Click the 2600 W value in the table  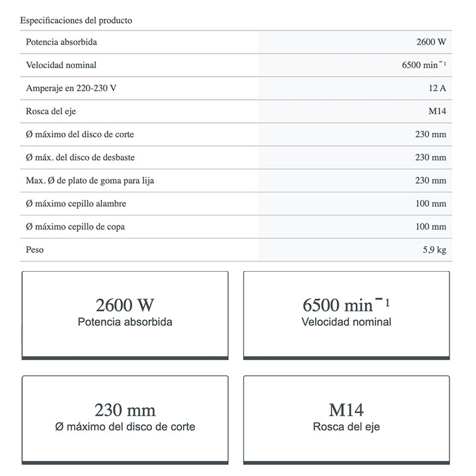tap(431, 42)
